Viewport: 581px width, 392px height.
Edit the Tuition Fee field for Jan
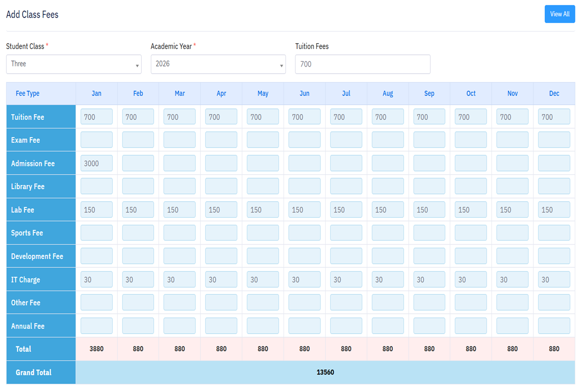96,117
